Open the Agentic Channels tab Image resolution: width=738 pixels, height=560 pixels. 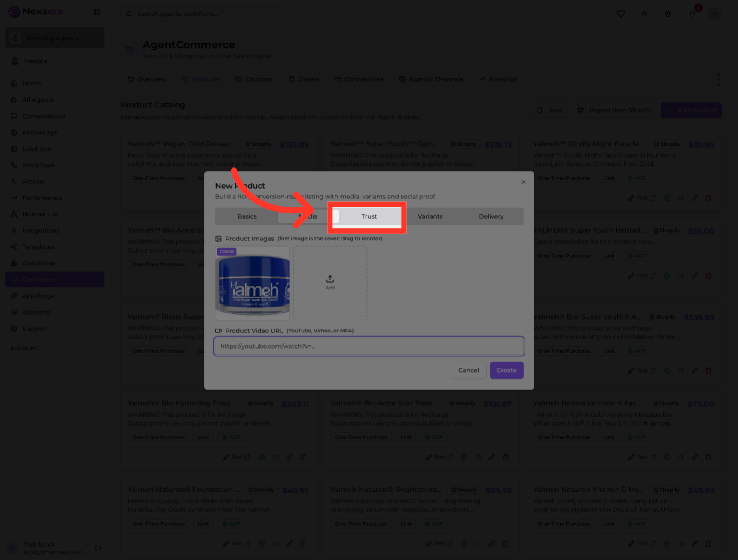point(431,79)
